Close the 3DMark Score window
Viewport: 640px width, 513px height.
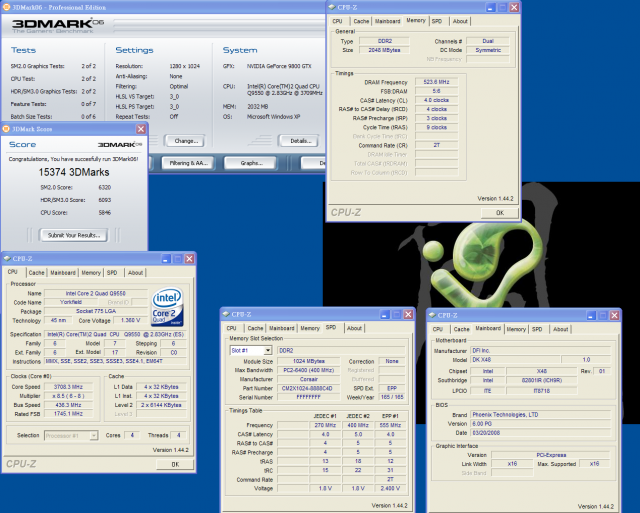coord(141,129)
